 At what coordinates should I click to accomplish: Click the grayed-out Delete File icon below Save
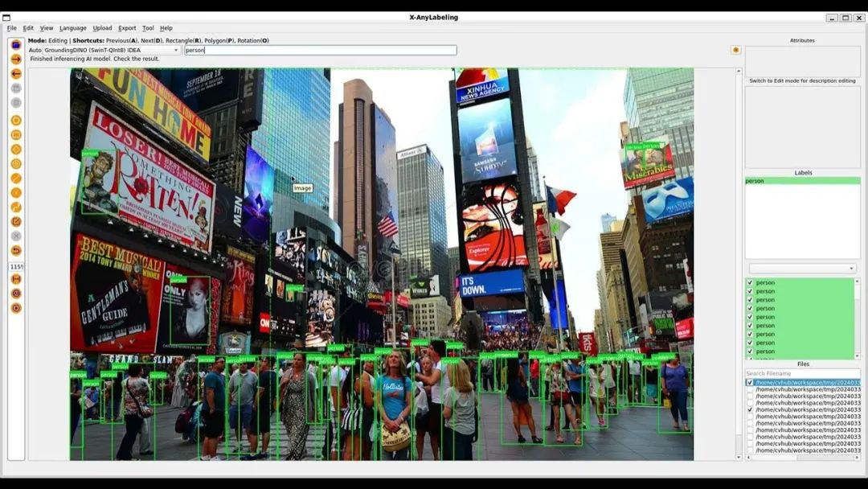tap(16, 102)
